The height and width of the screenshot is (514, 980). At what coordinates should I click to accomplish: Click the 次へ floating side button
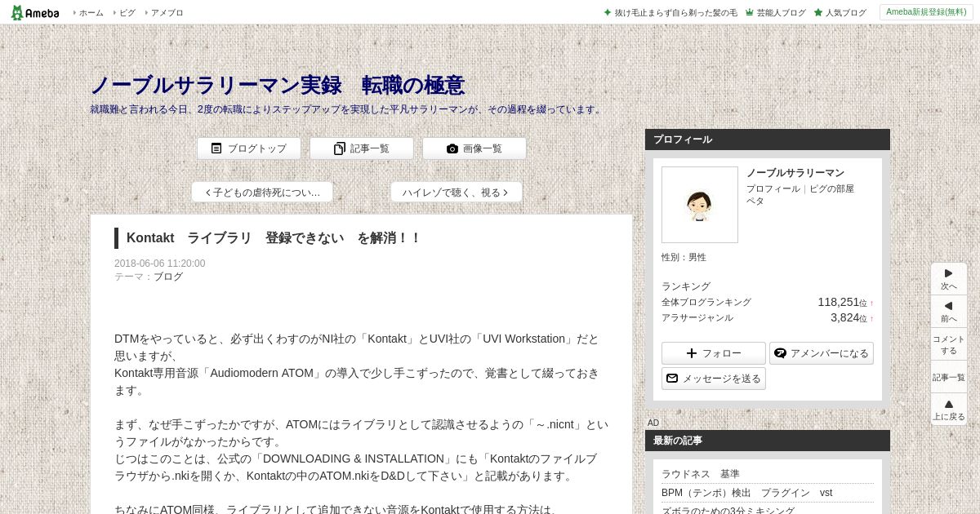tap(949, 279)
